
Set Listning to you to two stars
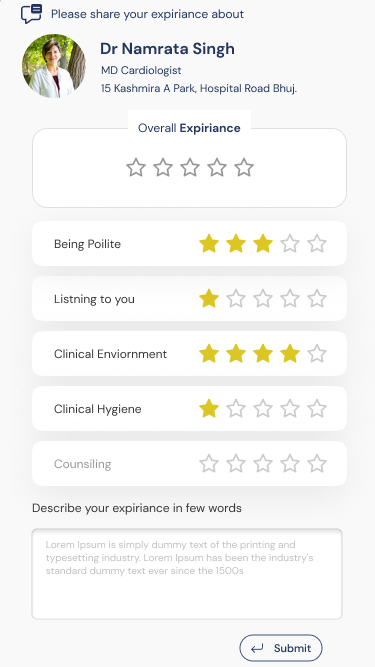coord(236,299)
